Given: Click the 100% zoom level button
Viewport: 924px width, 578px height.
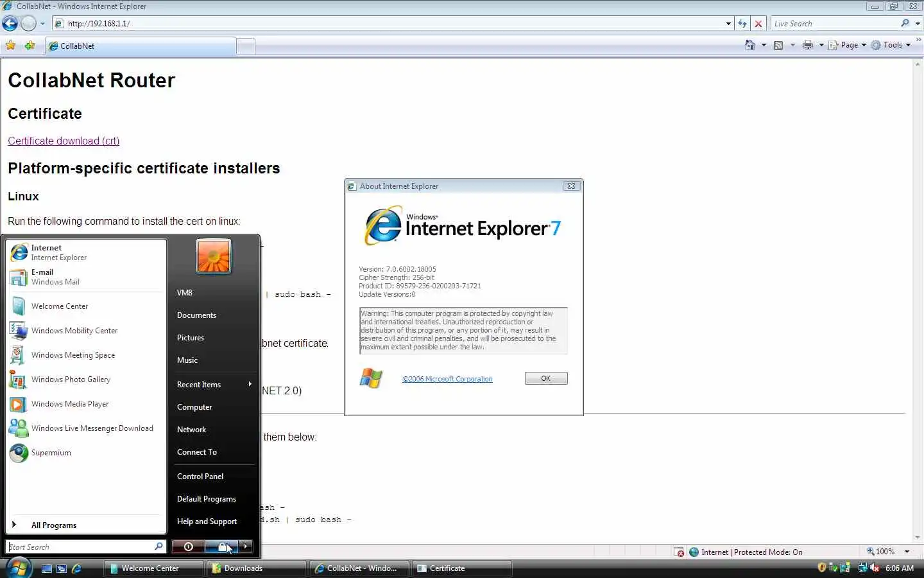Looking at the screenshot, I should coord(881,552).
